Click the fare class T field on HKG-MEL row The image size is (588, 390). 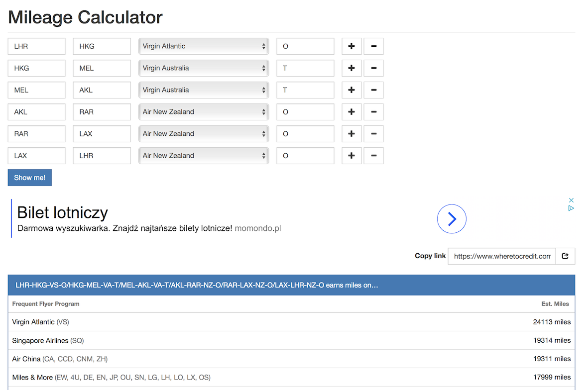click(x=305, y=68)
